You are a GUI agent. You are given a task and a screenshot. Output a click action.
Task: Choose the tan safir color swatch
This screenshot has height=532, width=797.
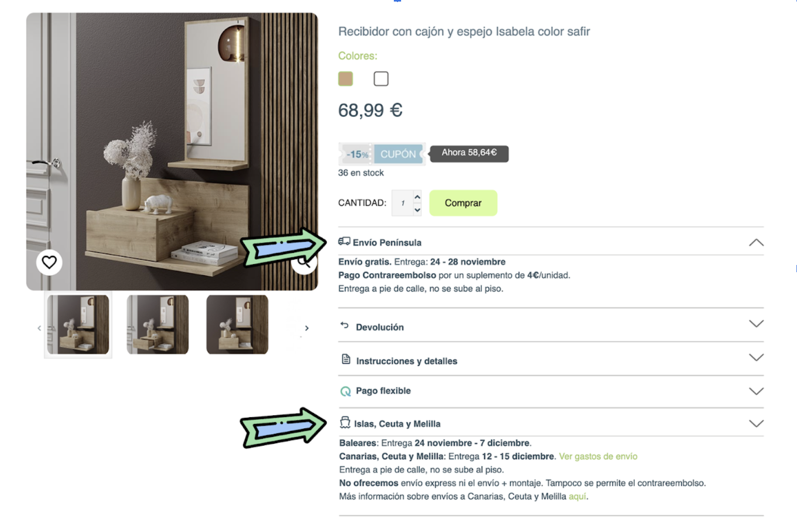pos(345,79)
